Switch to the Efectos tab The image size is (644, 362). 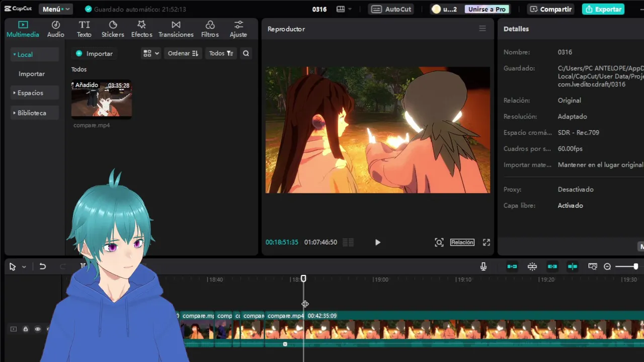[141, 29]
